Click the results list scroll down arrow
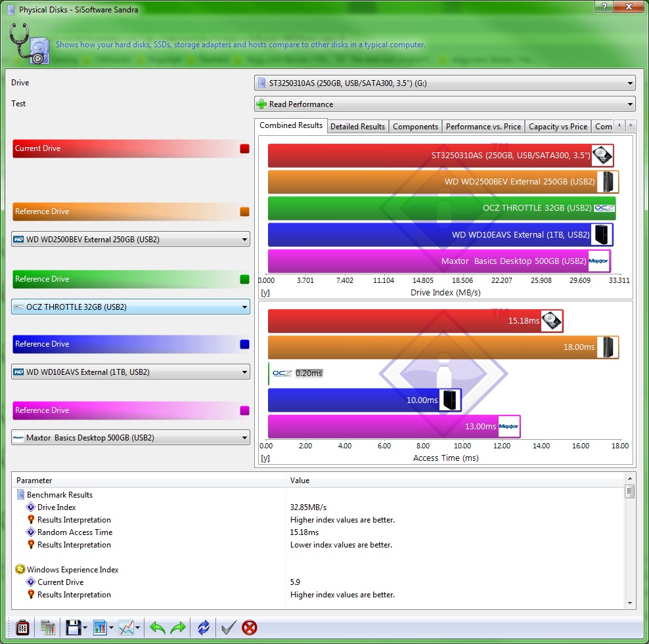 [629, 603]
